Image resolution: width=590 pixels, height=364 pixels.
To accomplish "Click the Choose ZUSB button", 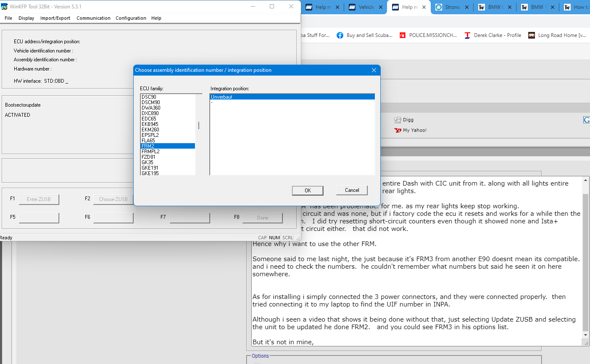I will (113, 199).
